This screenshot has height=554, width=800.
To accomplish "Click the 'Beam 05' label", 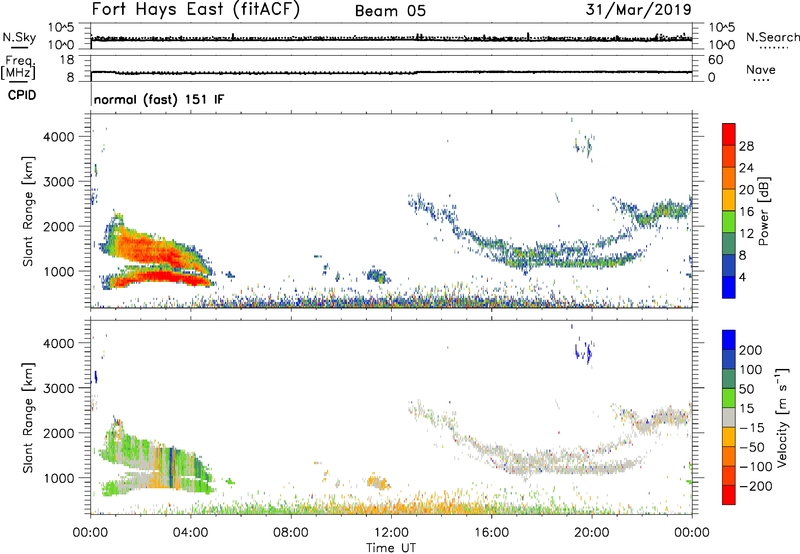I will click(390, 11).
